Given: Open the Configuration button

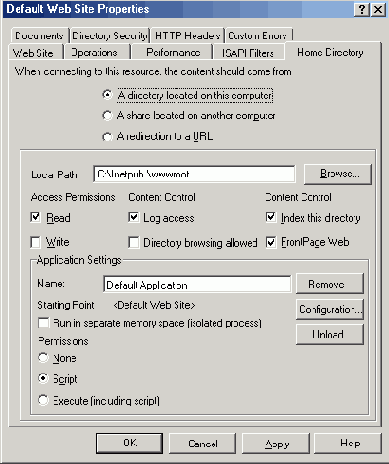Looking at the screenshot, I should (330, 309).
